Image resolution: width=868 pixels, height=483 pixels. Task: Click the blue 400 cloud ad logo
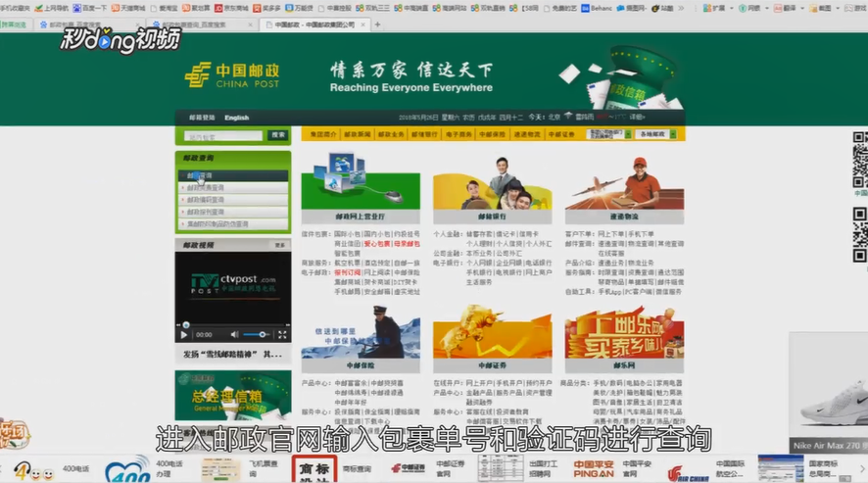(x=127, y=469)
